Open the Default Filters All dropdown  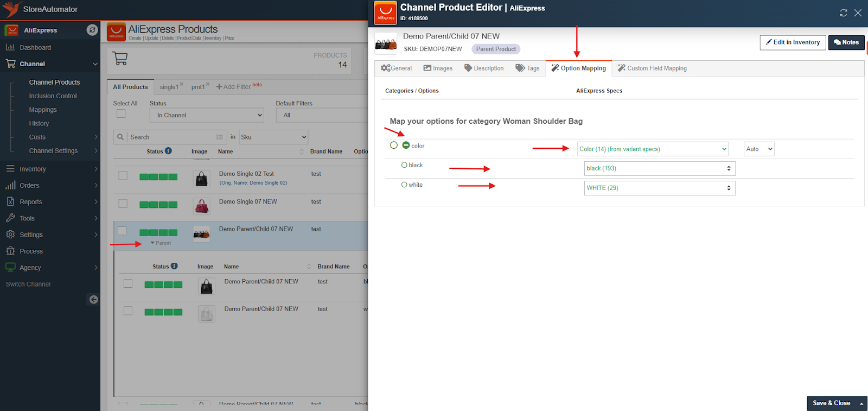[x=322, y=115]
